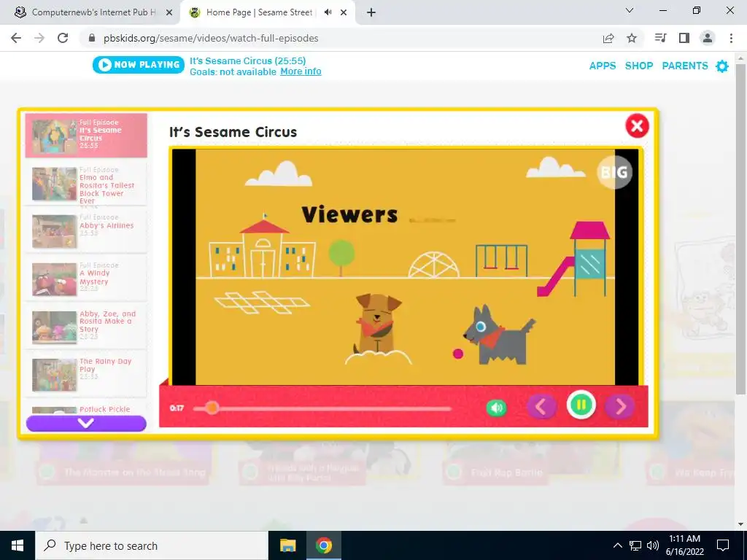Open a new browser tab
The height and width of the screenshot is (560, 747).
pos(371,13)
